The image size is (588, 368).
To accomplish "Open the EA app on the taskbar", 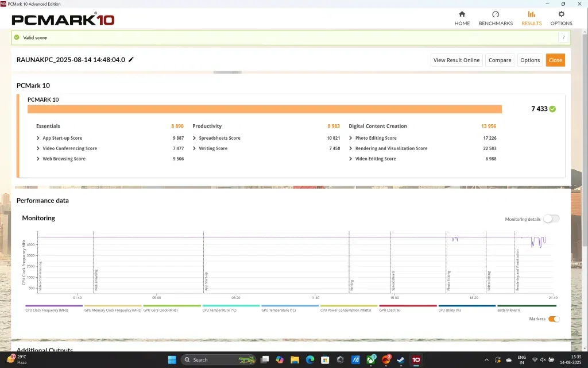I will coord(386,360).
